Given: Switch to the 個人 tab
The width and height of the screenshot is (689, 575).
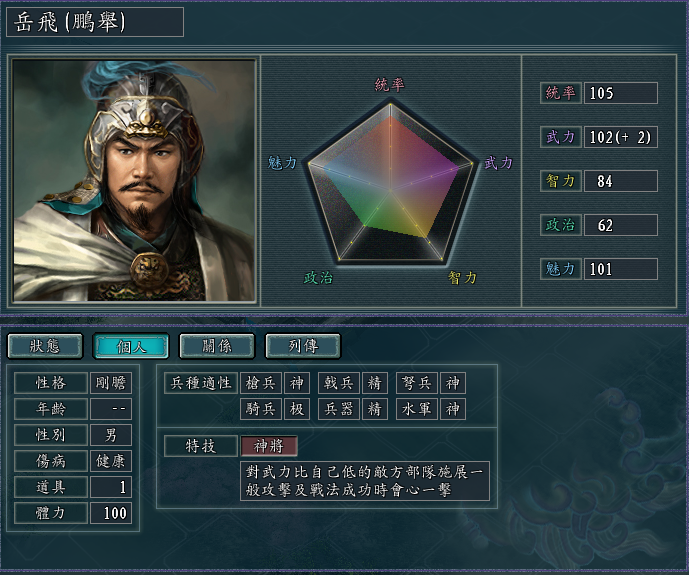Looking at the screenshot, I should (131, 346).
